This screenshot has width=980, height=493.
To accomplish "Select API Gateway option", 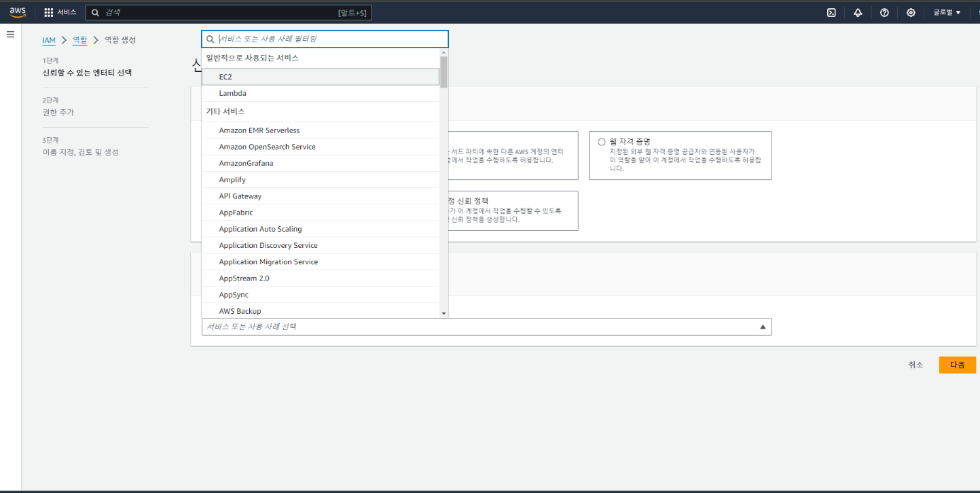I will click(x=321, y=196).
